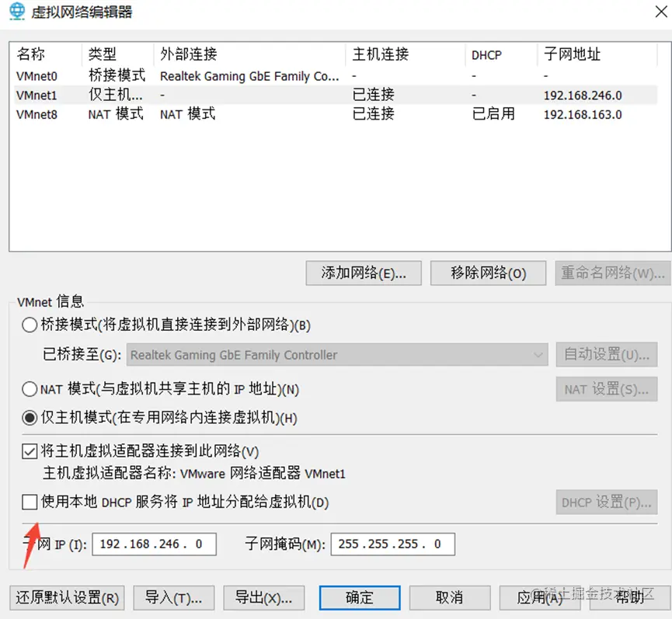Image resolution: width=672 pixels, height=619 pixels.
Task: Select the VMnet1 row
Action: (x=336, y=95)
